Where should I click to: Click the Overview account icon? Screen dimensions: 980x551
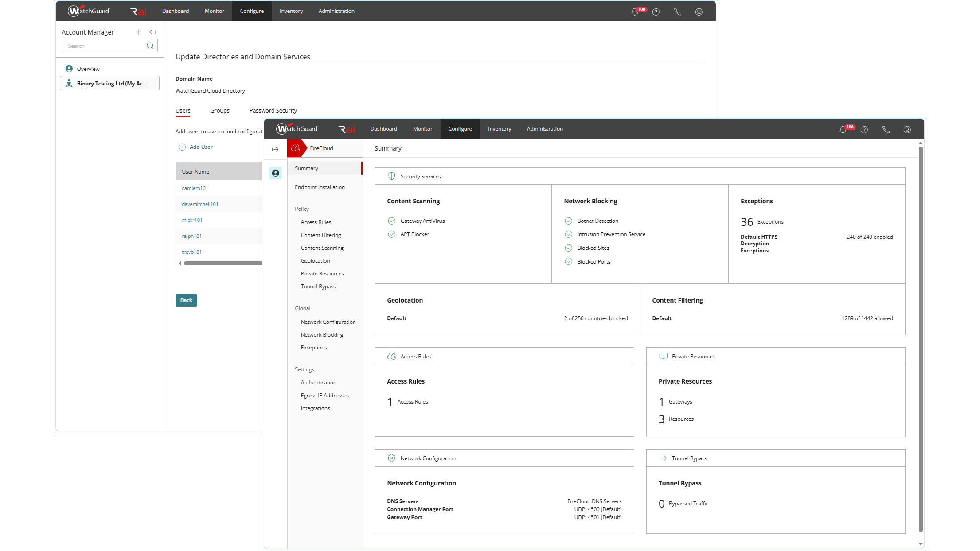tap(69, 69)
